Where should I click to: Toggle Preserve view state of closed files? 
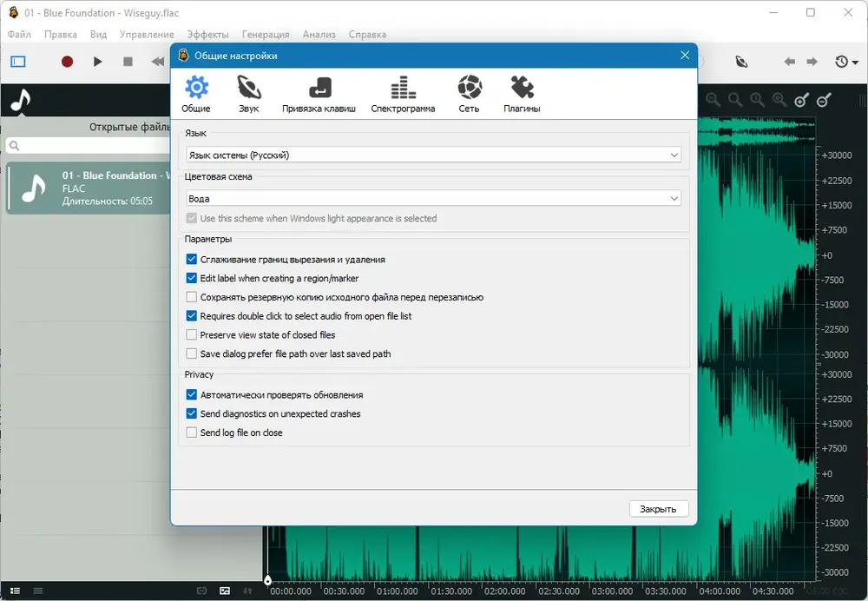[x=192, y=334]
